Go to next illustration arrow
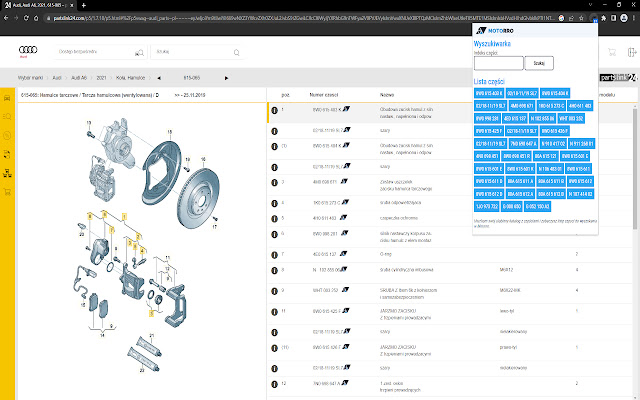The width and height of the screenshot is (640, 400). (227, 78)
